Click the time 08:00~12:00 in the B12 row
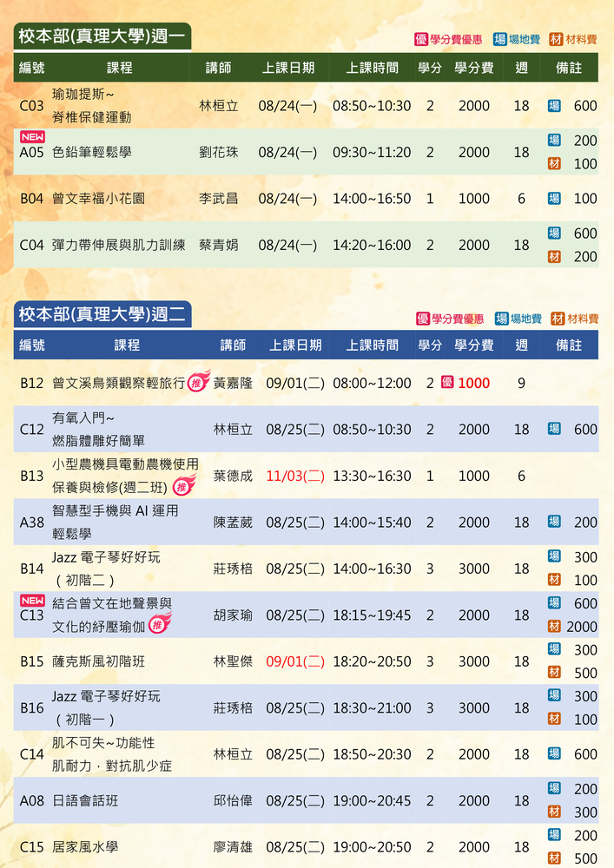This screenshot has width=614, height=868. [x=372, y=383]
